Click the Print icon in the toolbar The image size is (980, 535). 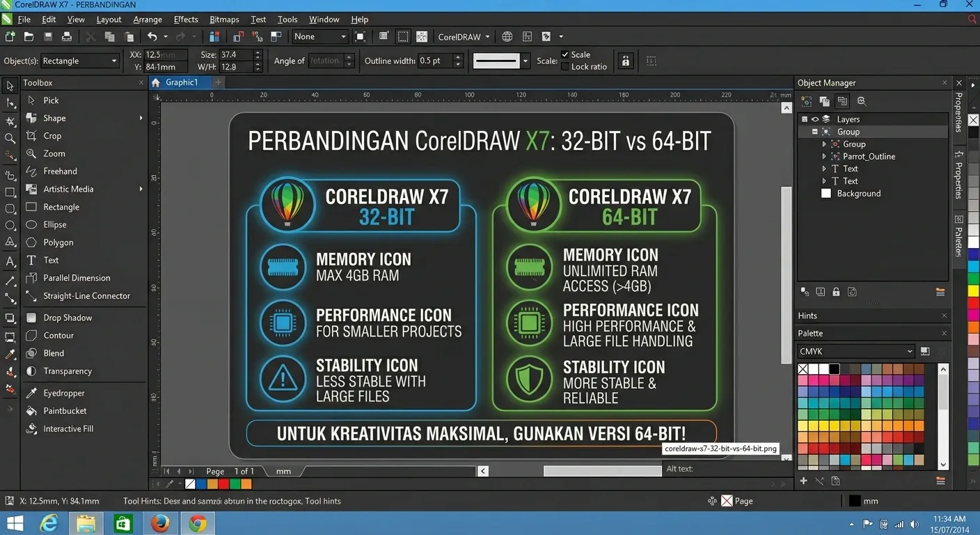pyautogui.click(x=67, y=36)
